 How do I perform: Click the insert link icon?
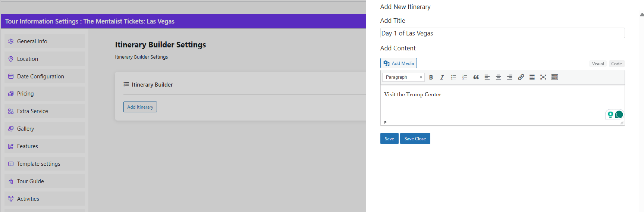[521, 77]
